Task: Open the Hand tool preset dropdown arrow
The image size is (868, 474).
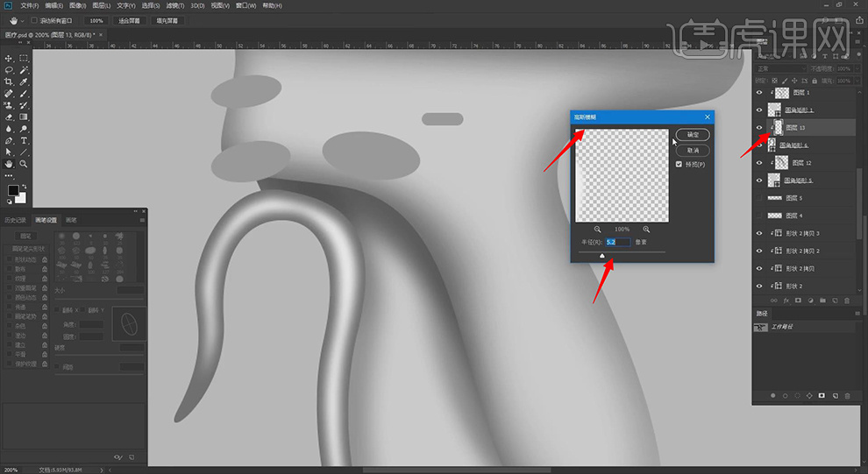Action: tap(22, 20)
